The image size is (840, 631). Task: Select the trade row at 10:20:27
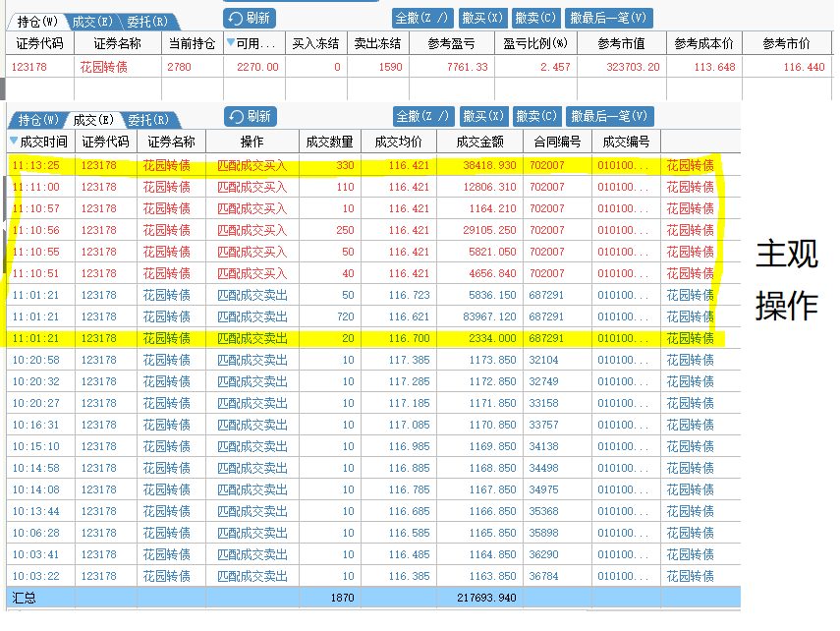[x=373, y=403]
